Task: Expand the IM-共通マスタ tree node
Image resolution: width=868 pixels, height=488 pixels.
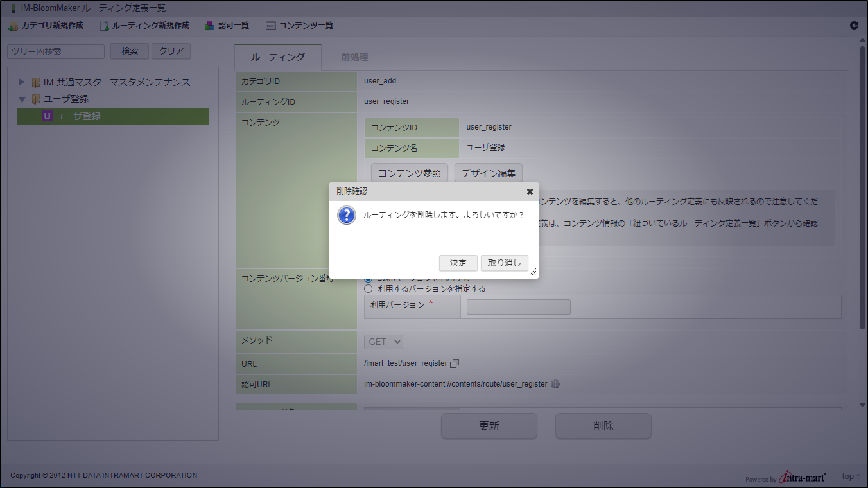Action: [x=21, y=82]
